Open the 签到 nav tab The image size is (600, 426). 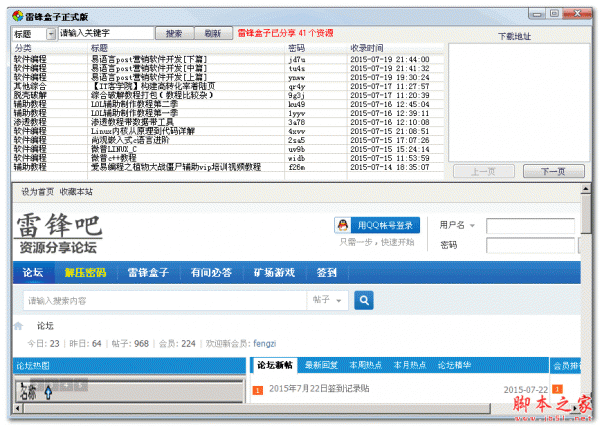326,273
